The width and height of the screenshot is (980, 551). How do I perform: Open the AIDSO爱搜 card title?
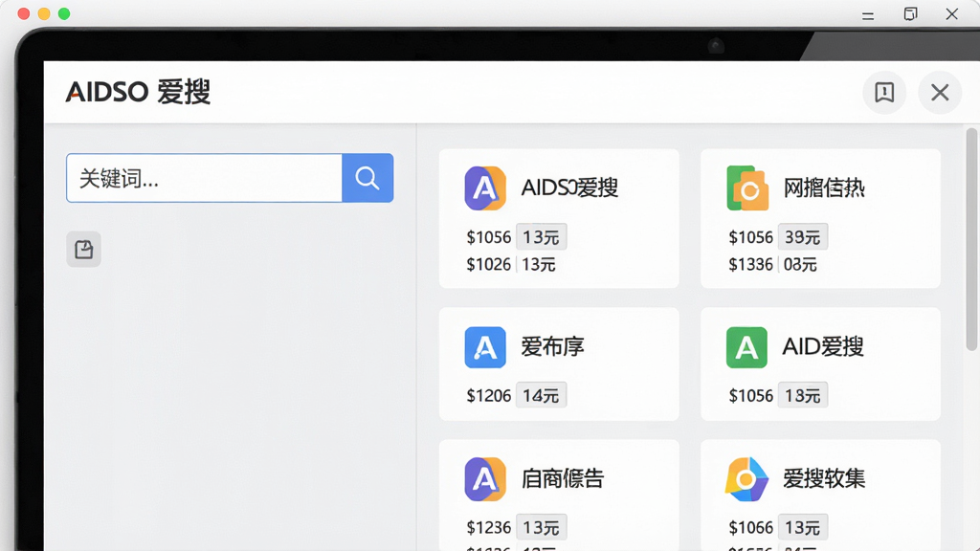(569, 187)
